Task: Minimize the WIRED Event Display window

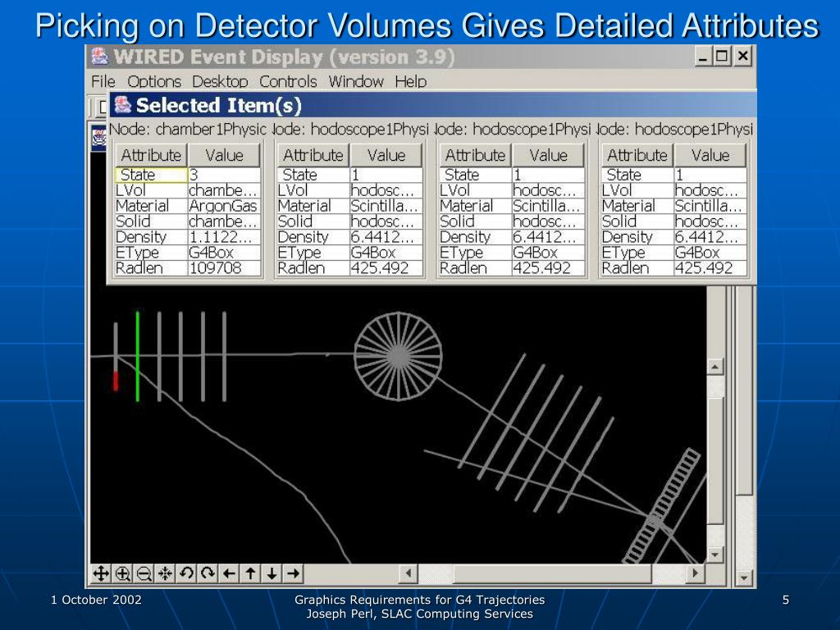Action: tap(704, 56)
